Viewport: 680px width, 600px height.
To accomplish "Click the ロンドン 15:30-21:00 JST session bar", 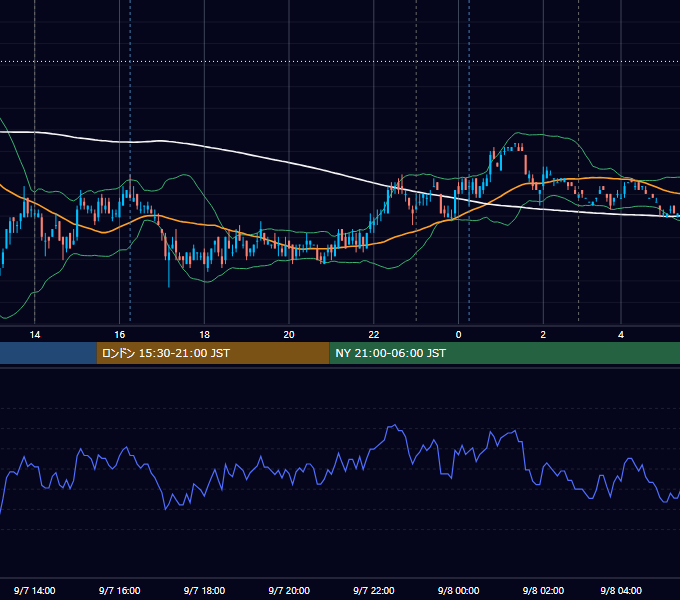I will point(213,353).
